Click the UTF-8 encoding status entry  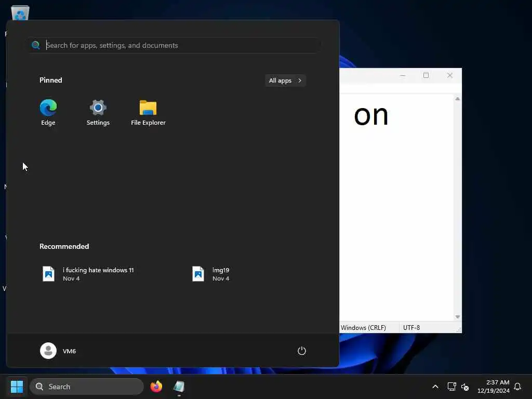[x=411, y=328]
